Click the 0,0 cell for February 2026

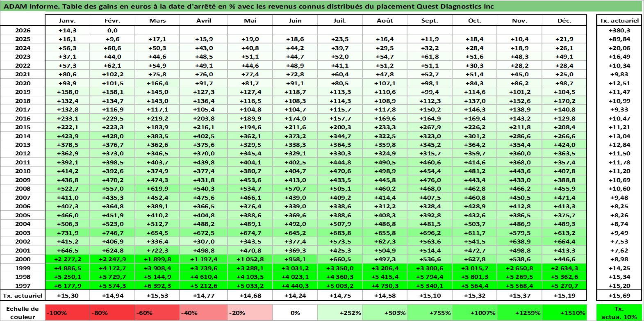[x=112, y=30]
